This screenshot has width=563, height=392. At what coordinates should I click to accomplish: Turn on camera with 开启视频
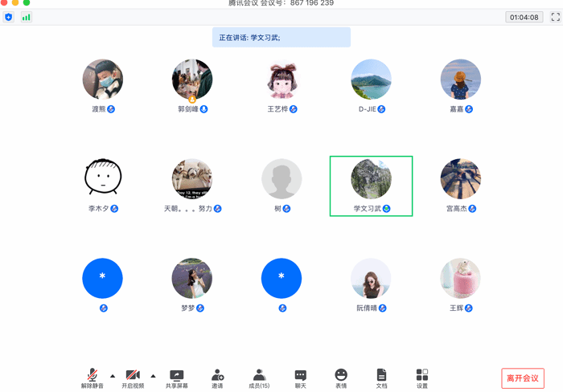coord(133,378)
